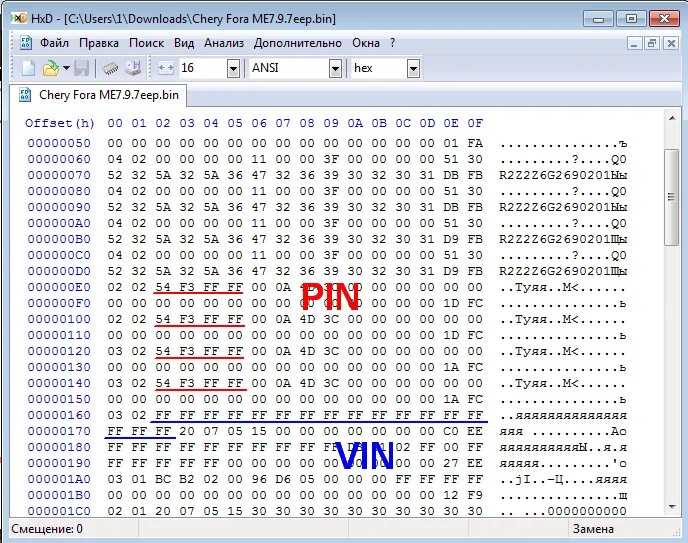Image resolution: width=688 pixels, height=543 pixels.
Task: Click byte 3F in row 00000060
Action: pos(331,159)
